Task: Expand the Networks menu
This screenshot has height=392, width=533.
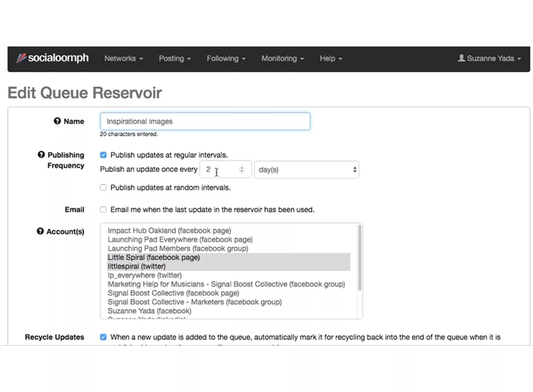Action: pos(124,58)
